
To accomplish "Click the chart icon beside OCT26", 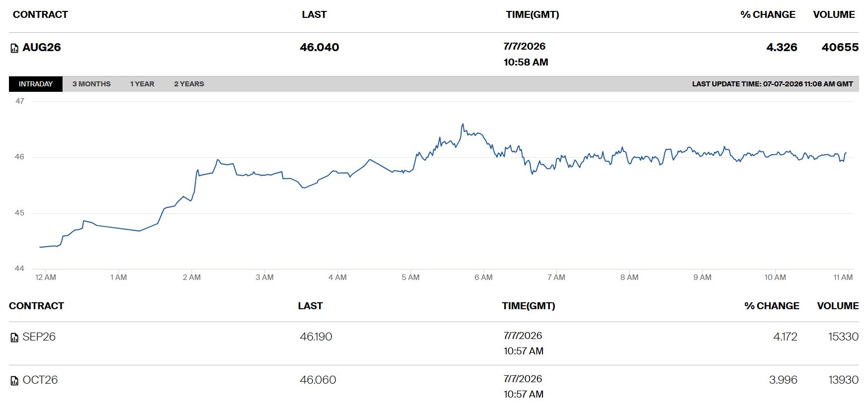I will [x=14, y=381].
